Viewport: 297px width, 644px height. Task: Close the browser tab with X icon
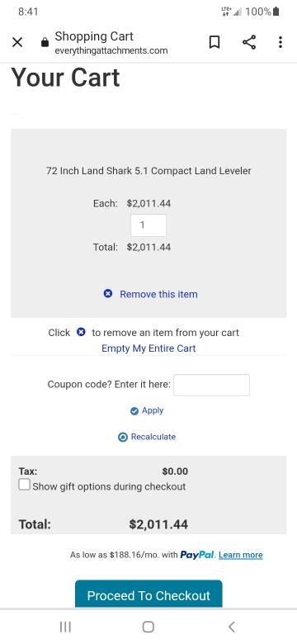[17, 42]
